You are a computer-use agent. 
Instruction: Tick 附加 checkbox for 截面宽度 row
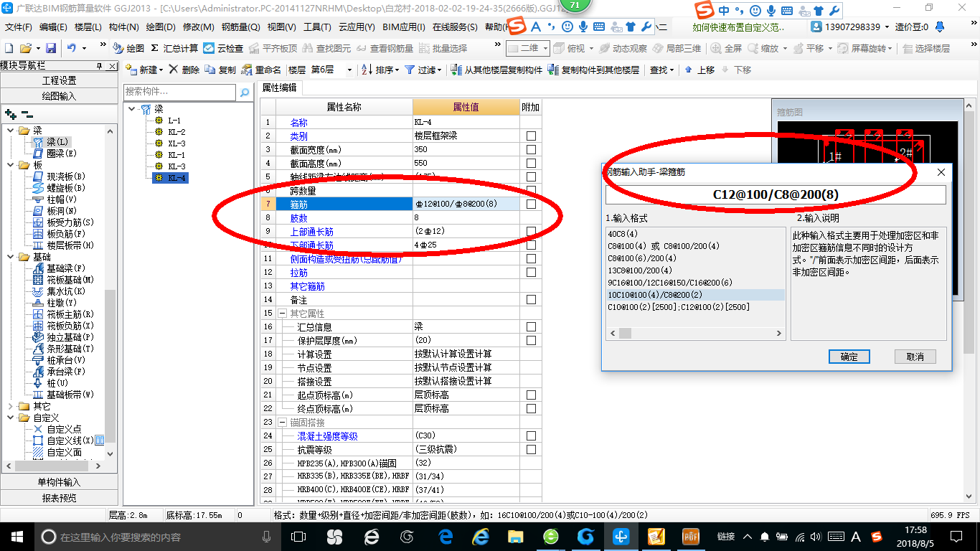pyautogui.click(x=531, y=150)
